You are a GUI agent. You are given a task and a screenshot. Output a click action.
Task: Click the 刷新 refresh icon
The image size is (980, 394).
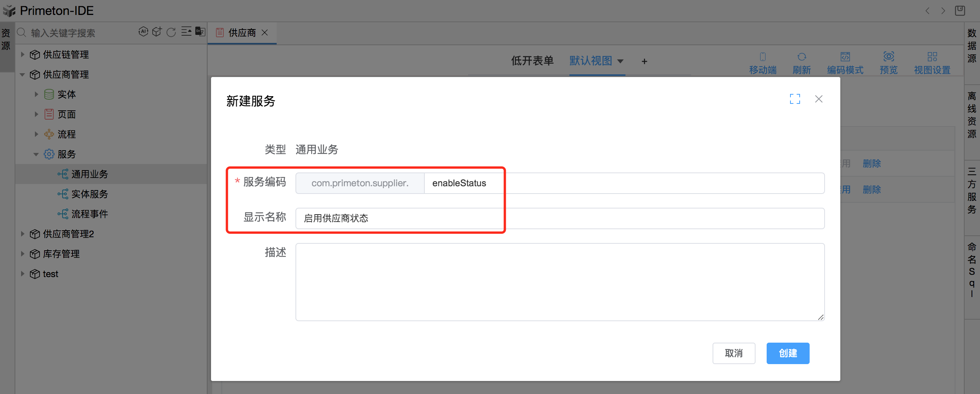802,62
